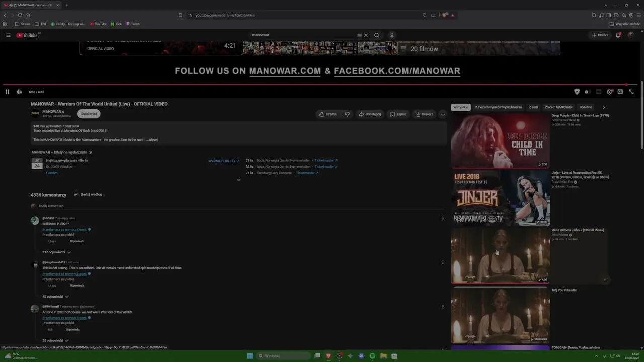Image resolution: width=644 pixels, height=362 pixels.
Task: Start voice search with microphone
Action: [392, 35]
